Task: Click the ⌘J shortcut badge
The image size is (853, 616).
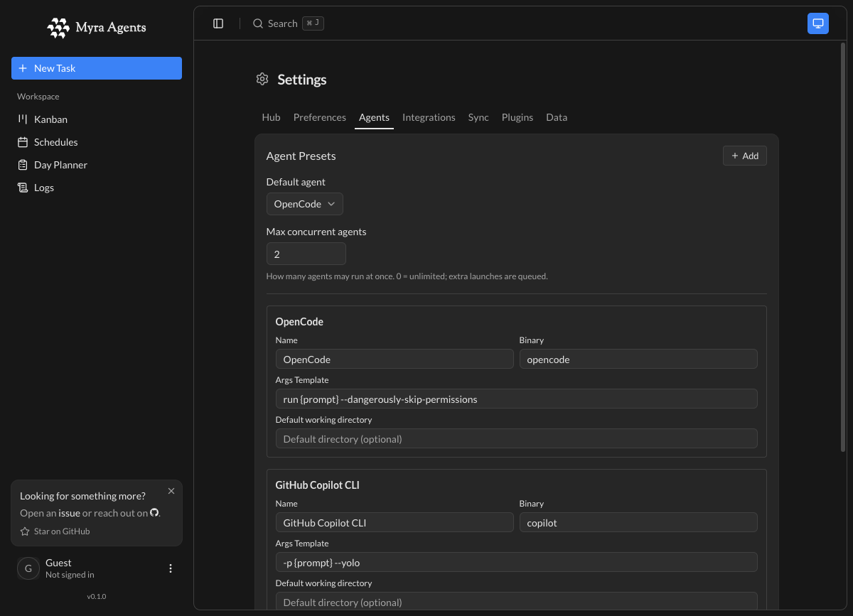Action: click(x=313, y=23)
